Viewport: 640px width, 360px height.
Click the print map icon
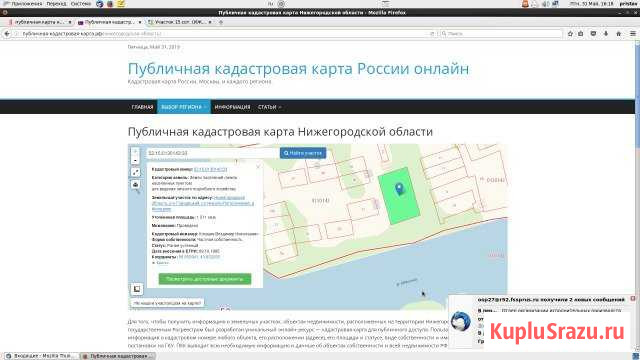click(x=136, y=184)
